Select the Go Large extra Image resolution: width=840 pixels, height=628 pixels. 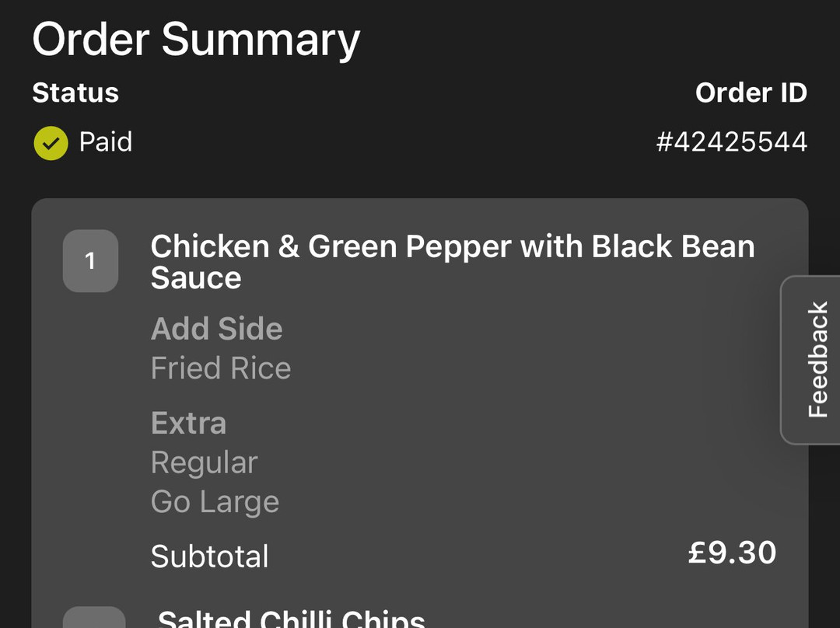(215, 502)
